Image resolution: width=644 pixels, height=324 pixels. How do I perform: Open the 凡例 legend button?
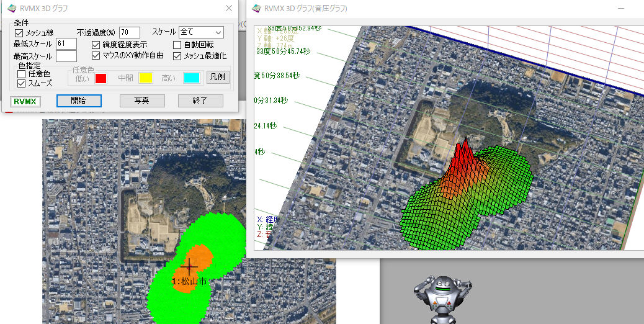(x=218, y=78)
